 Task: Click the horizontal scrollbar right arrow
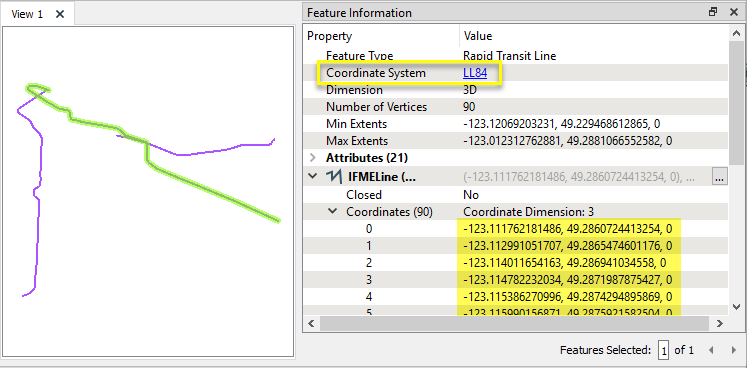[x=721, y=324]
